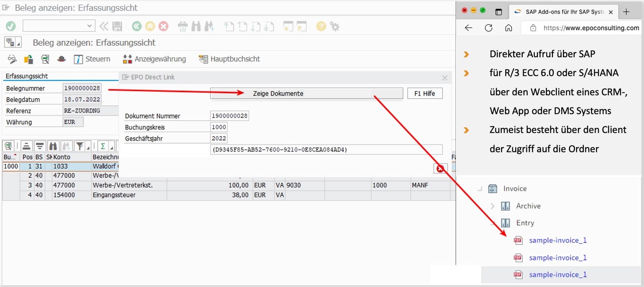
Task: Click the yellow Exit up-arrow icon
Action: 150,26
